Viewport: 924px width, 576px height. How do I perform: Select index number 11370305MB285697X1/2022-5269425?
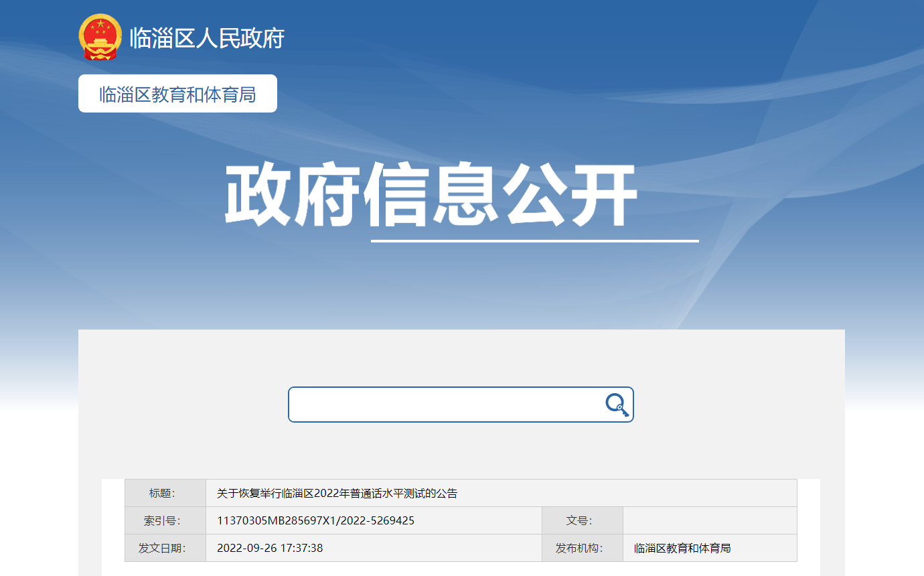(x=315, y=520)
